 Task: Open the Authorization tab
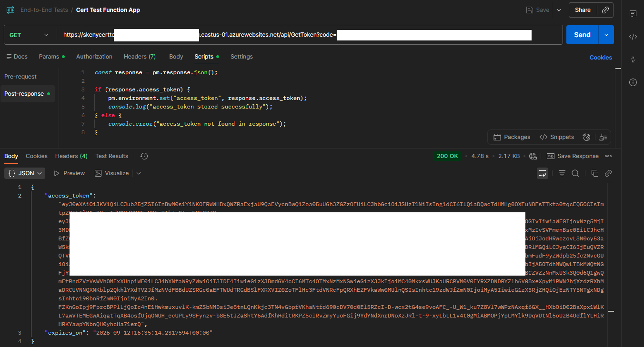94,57
